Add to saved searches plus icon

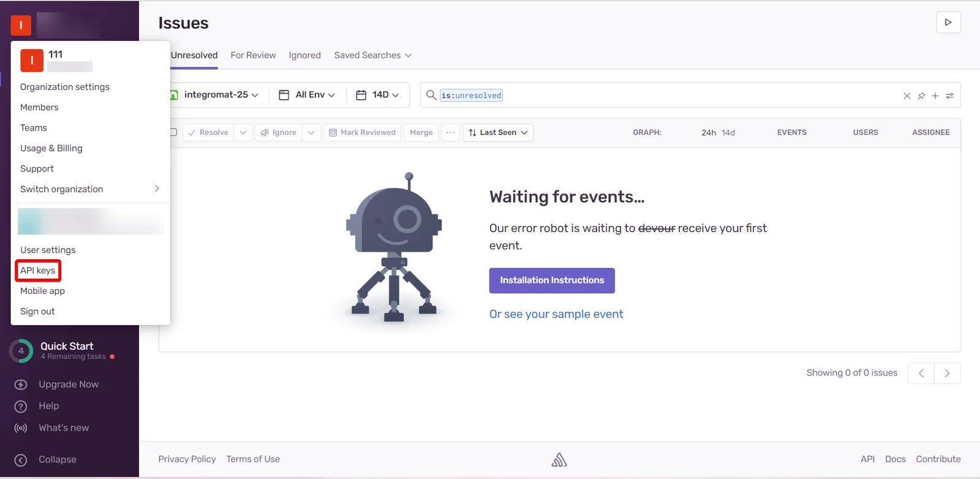coord(935,96)
